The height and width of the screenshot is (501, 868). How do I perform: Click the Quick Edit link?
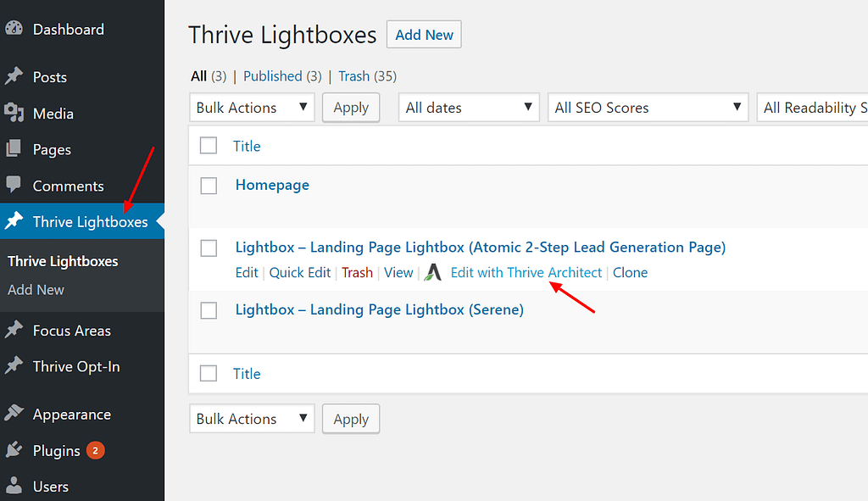coord(300,273)
